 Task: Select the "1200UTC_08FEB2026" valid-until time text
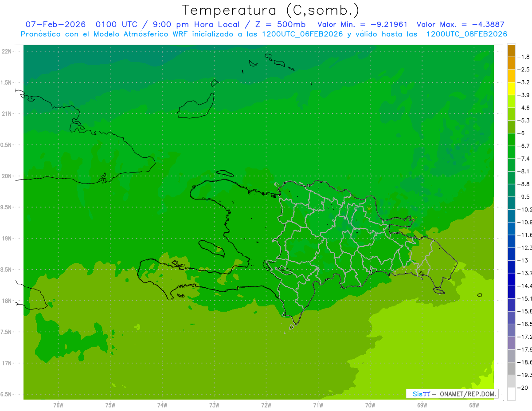tap(466, 34)
